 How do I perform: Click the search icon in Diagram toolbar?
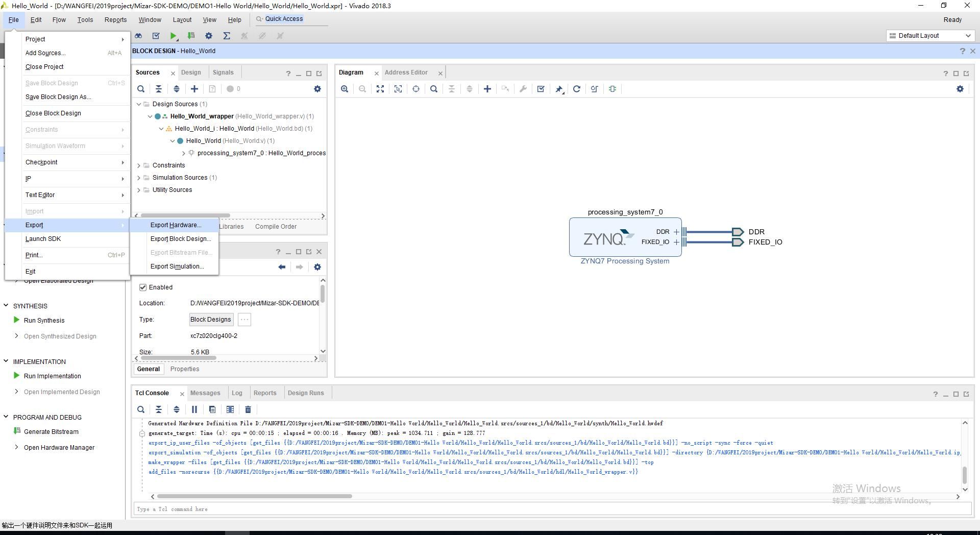pyautogui.click(x=434, y=89)
